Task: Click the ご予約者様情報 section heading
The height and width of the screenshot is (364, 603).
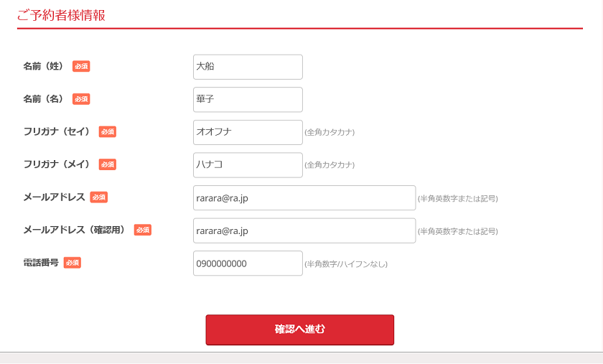Action: pos(61,15)
